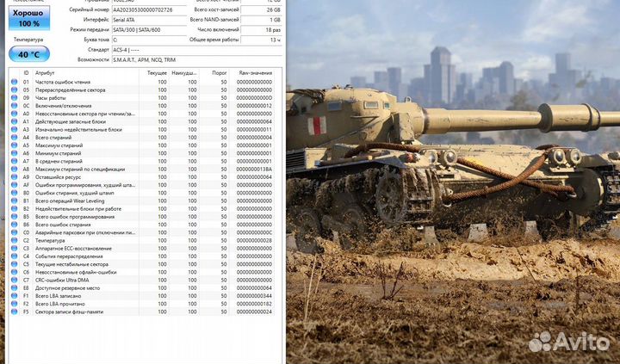
Task: Click status dot for Действующие запасные блоки
Action: (x=15, y=121)
